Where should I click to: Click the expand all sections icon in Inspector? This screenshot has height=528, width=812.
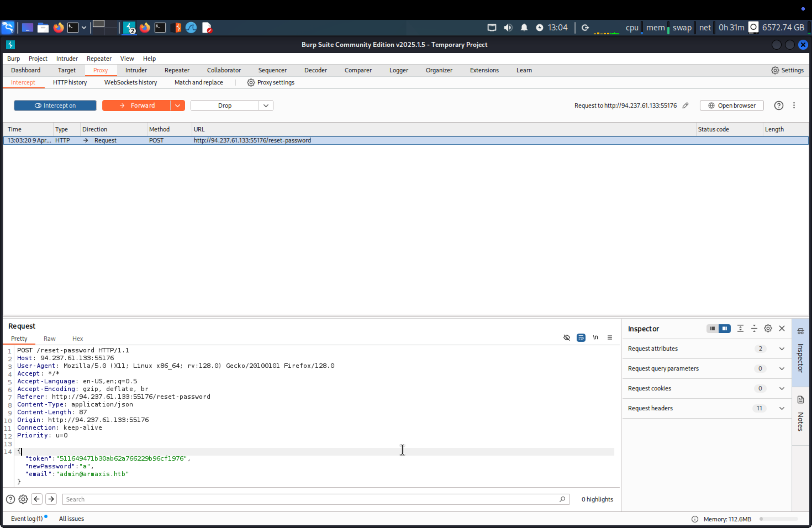740,328
